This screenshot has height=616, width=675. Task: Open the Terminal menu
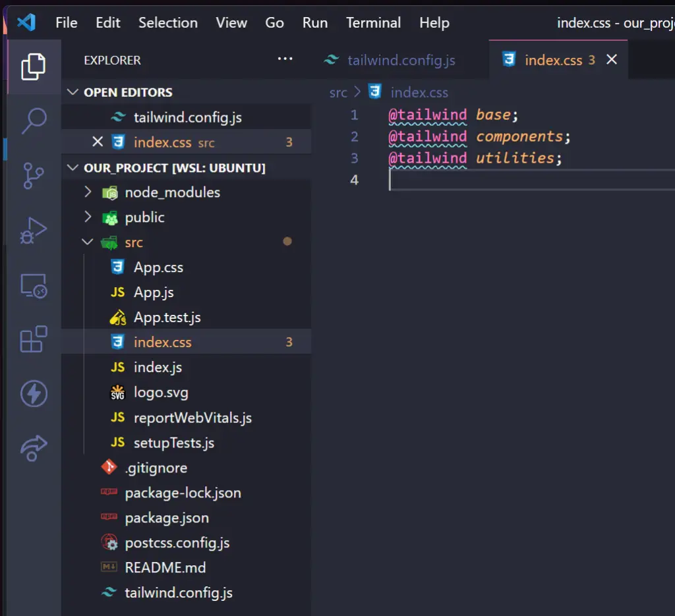[x=374, y=22]
